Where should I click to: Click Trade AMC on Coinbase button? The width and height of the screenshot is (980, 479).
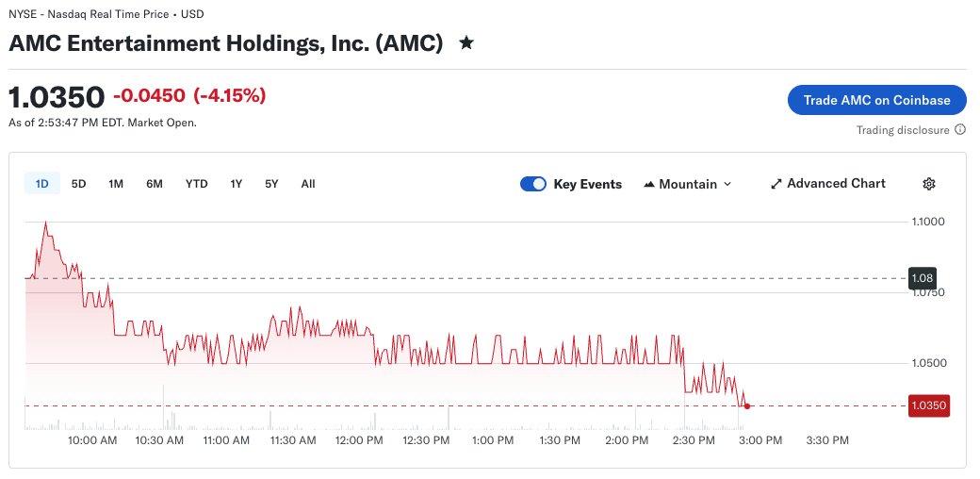pyautogui.click(x=877, y=100)
